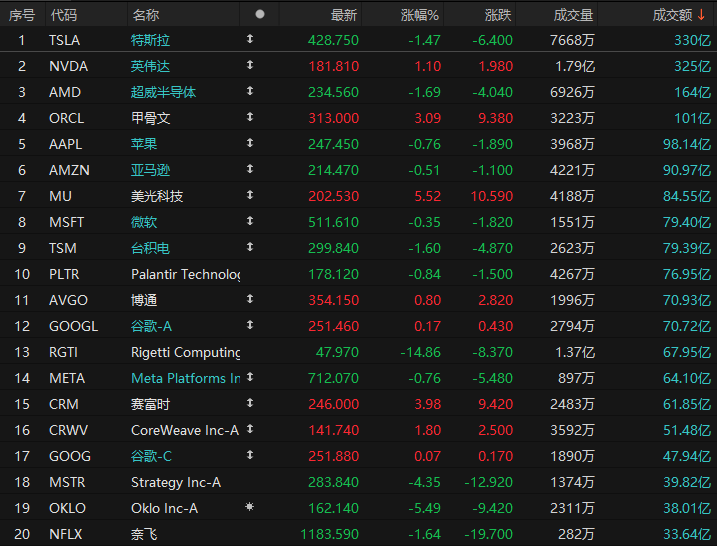Click the up-down marker icon in META row

point(250,377)
